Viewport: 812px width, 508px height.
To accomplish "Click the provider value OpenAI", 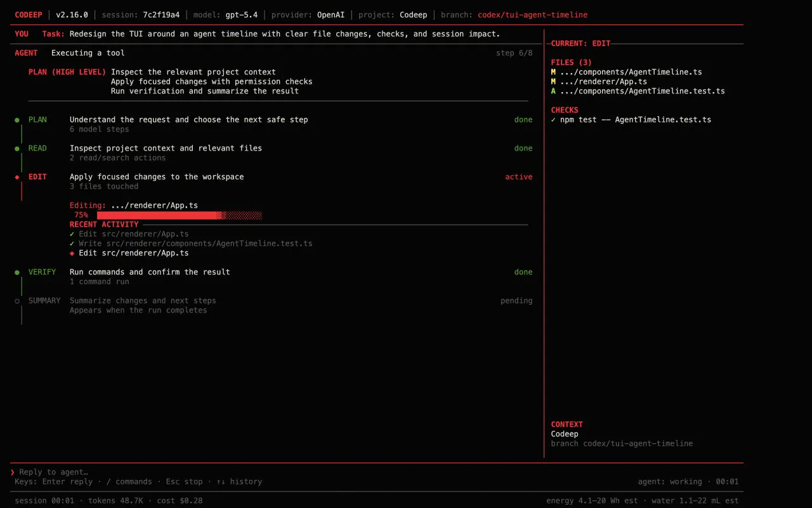I will point(331,15).
